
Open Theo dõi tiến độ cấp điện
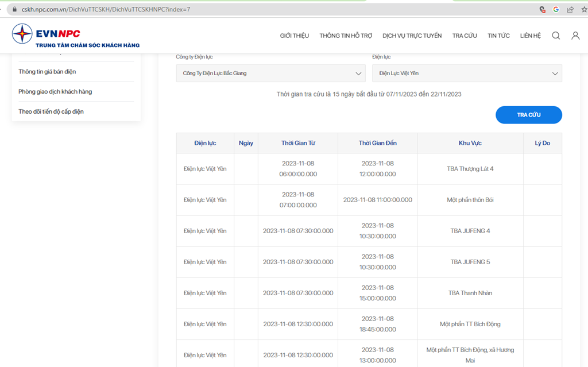pyautogui.click(x=51, y=111)
